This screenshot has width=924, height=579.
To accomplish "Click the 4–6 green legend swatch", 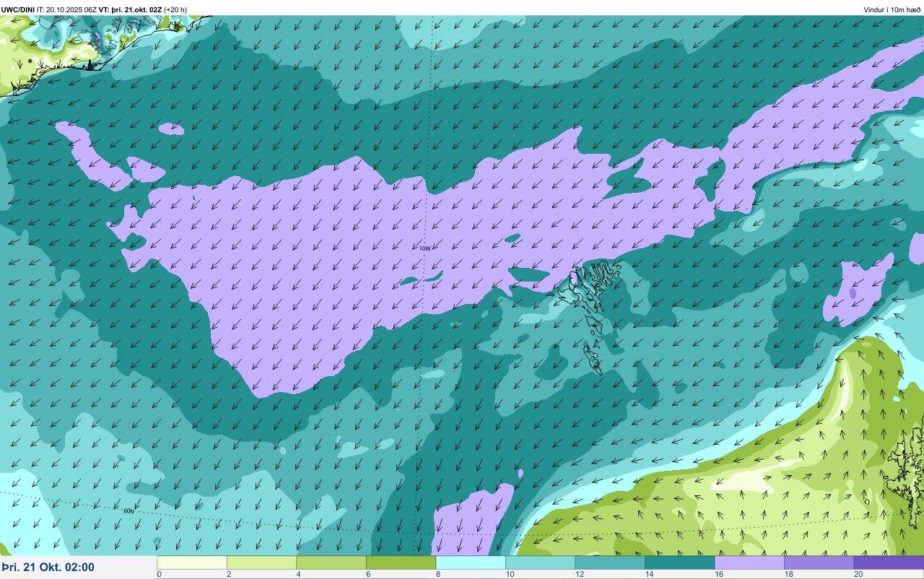I will (x=331, y=562).
